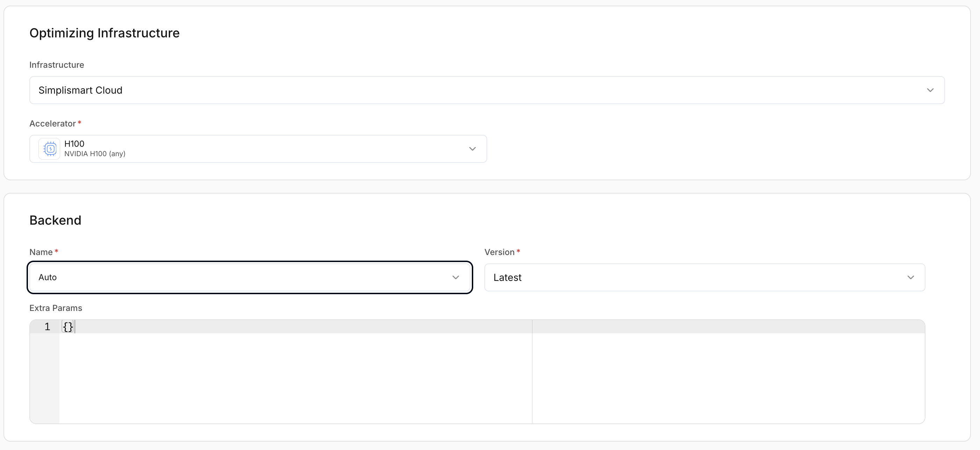Open the Latest version dropdown
The width and height of the screenshot is (980, 450).
(x=705, y=277)
